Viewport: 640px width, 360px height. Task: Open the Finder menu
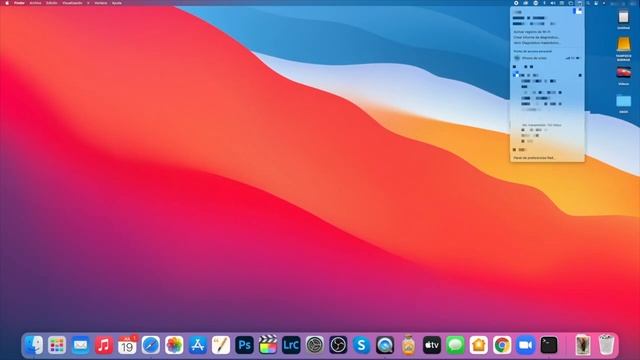[x=19, y=3]
